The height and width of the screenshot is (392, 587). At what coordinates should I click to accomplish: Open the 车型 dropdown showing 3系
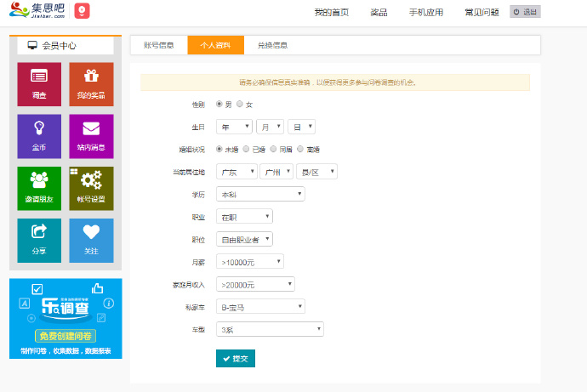(x=270, y=329)
